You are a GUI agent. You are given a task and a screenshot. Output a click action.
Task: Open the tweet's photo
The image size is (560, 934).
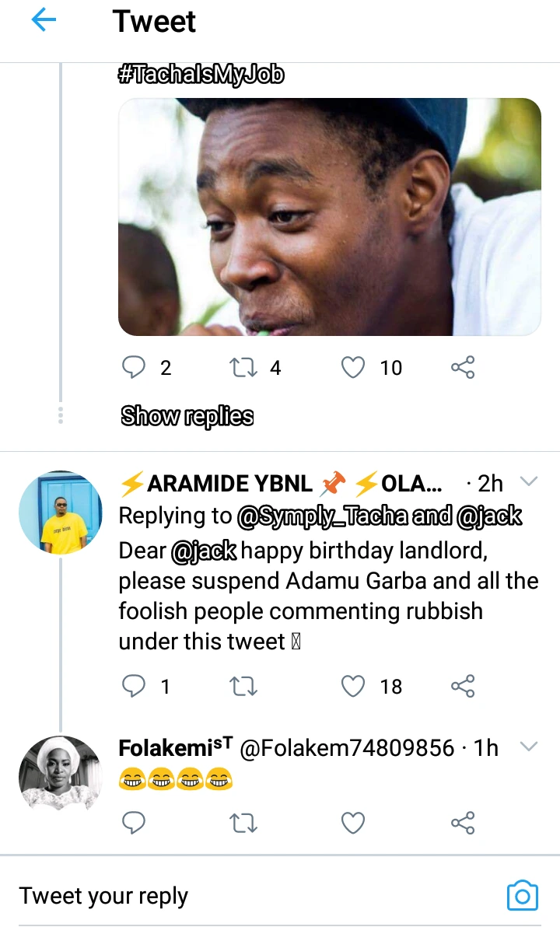click(329, 217)
